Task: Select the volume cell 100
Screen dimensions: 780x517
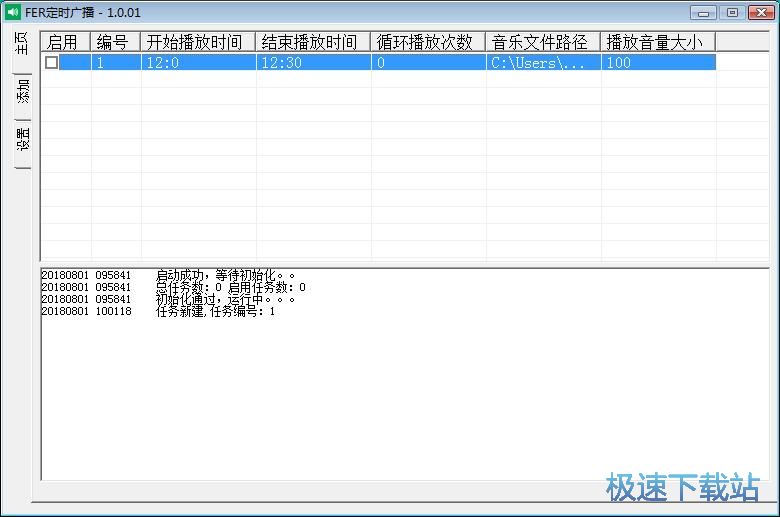Action: 659,62
